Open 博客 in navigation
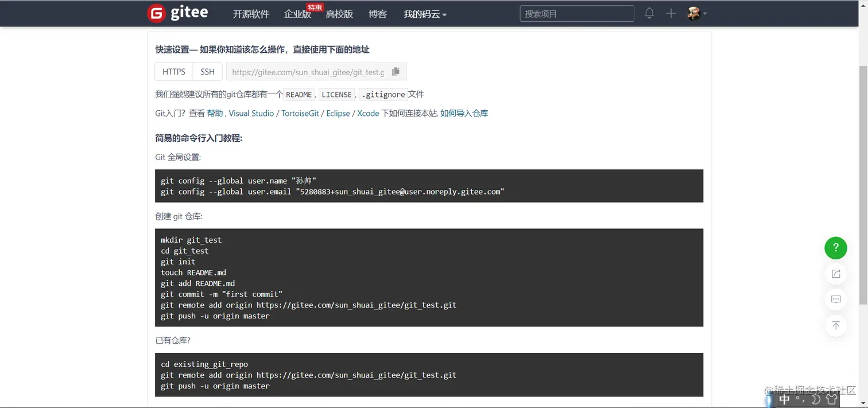The height and width of the screenshot is (408, 868). [378, 14]
